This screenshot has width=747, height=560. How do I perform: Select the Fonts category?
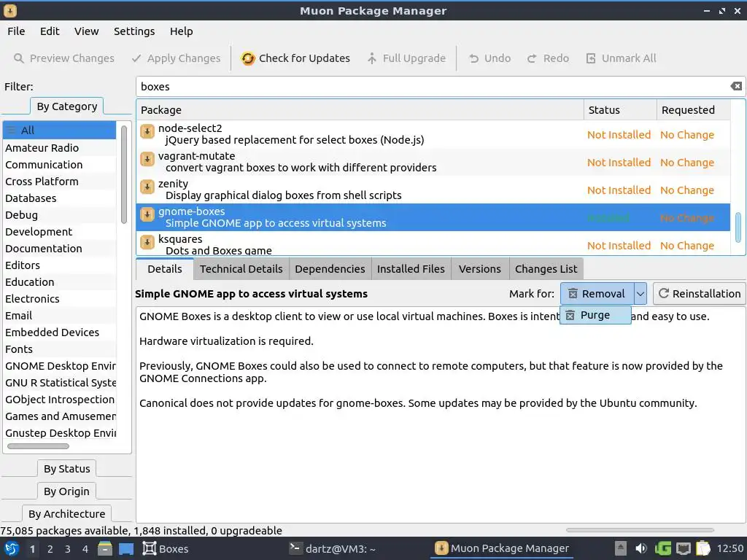(x=60, y=349)
